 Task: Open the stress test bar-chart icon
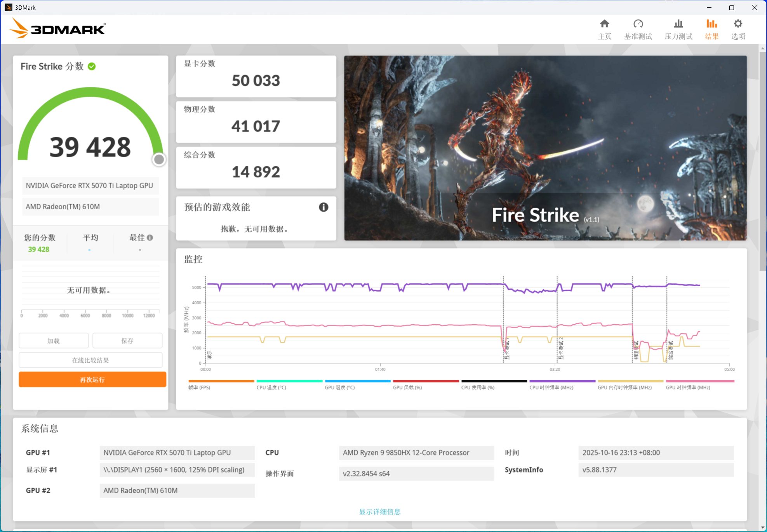[x=678, y=24]
